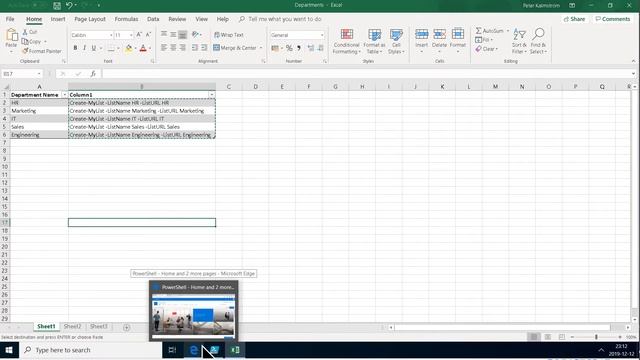Click the Paste icon in Clipboard group

pos(11,36)
